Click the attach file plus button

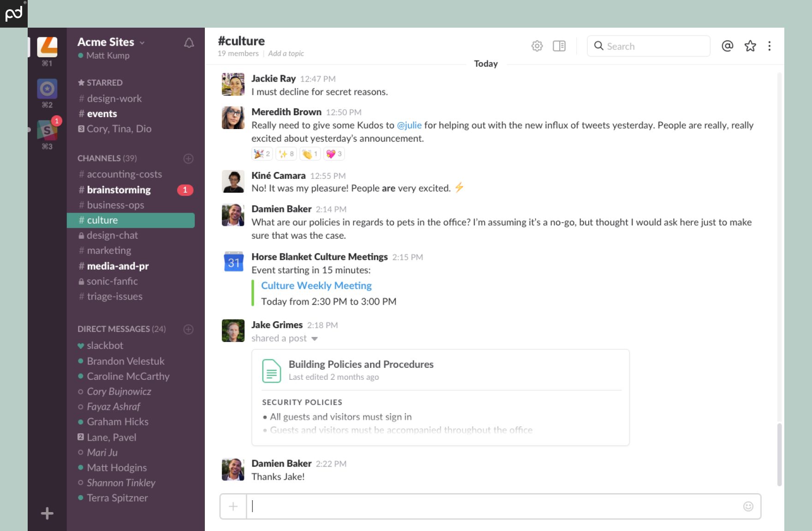click(233, 507)
